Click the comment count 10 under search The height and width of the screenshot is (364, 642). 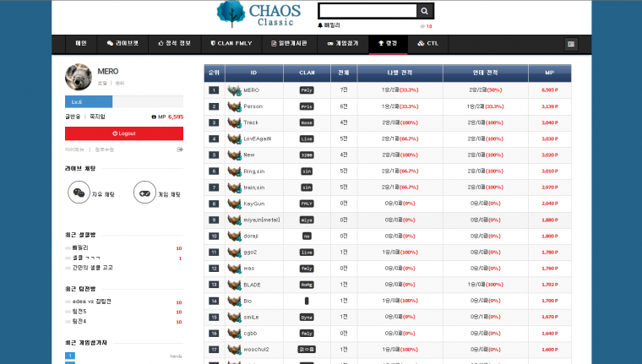[x=426, y=26]
